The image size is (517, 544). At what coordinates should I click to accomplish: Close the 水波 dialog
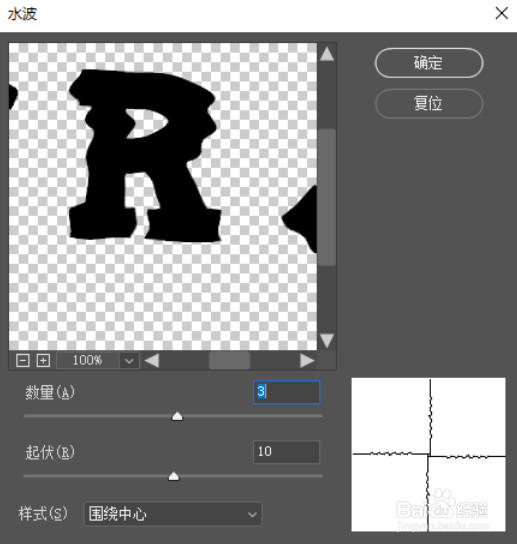click(x=501, y=14)
